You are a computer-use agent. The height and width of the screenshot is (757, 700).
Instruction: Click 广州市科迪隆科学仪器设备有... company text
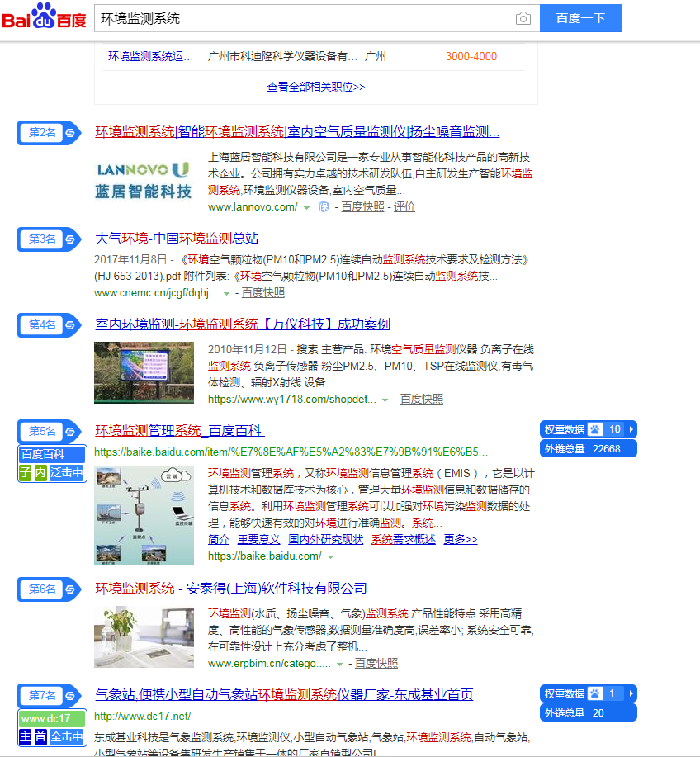coord(282,56)
